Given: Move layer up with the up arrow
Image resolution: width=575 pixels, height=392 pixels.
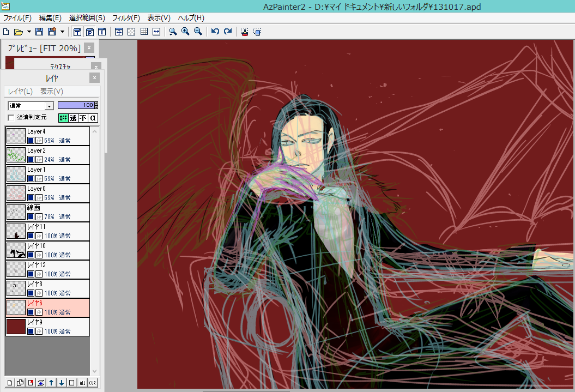Looking at the screenshot, I should 51,383.
